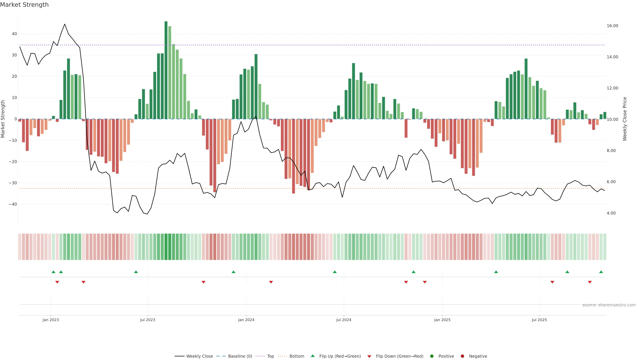Click the Jan 2025 x-axis label
Viewport: 644px width, 362px height.
click(442, 320)
